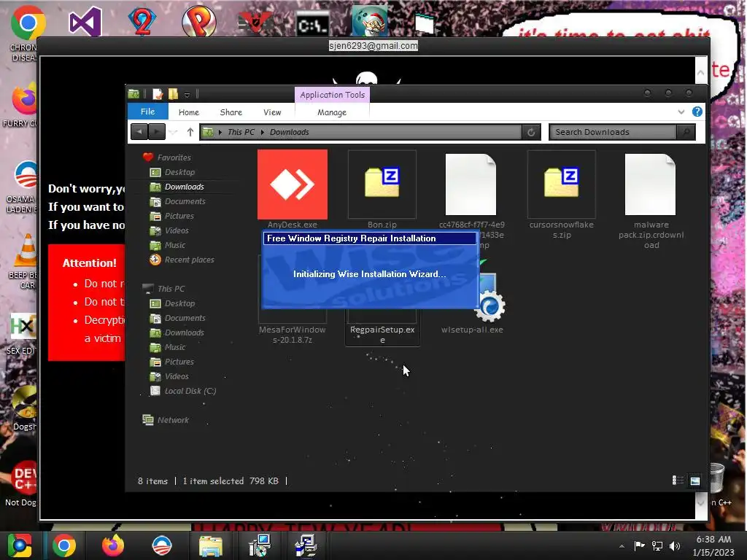747x560 pixels.
Task: Click the taskbar Start button
Action: (19, 545)
